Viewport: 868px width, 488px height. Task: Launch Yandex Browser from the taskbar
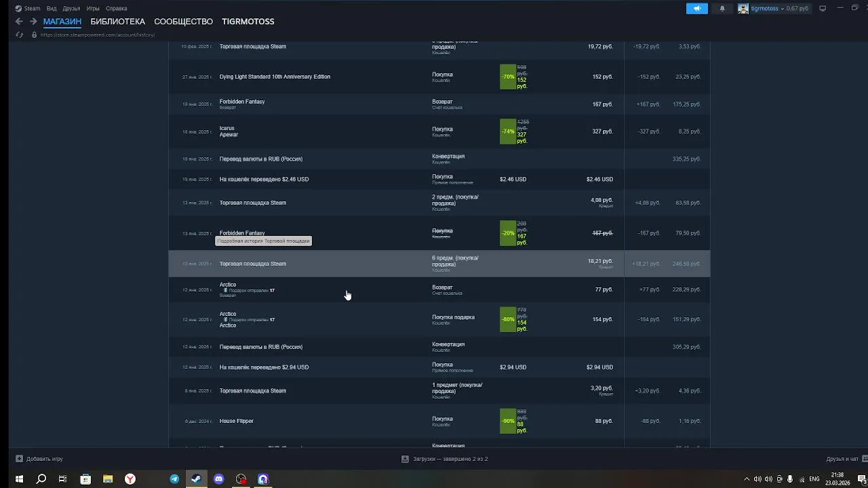click(x=130, y=479)
